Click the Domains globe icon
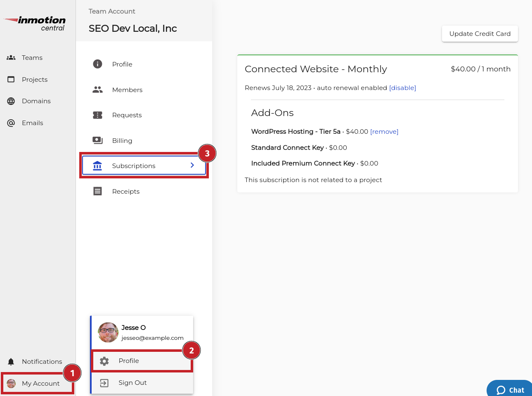Viewport: 532px width, 396px height. pyautogui.click(x=11, y=101)
